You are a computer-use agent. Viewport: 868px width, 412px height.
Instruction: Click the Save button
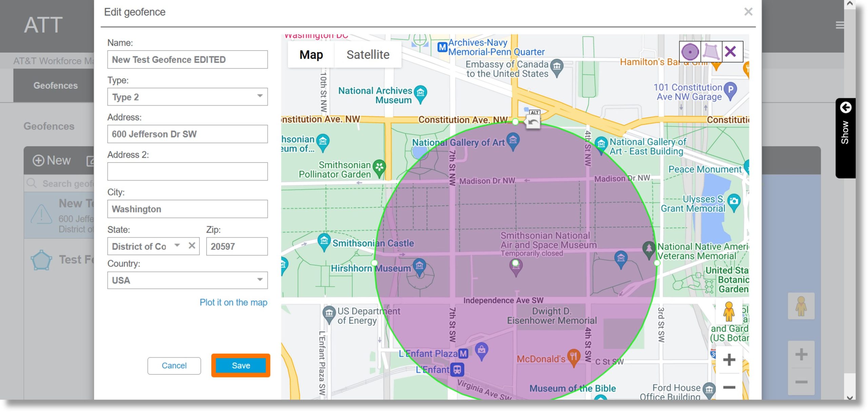click(x=240, y=365)
